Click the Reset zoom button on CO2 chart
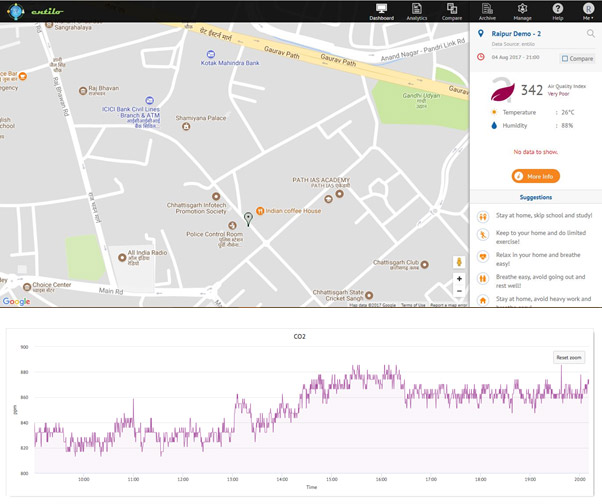Viewport: 602px width, 504px height. (569, 357)
